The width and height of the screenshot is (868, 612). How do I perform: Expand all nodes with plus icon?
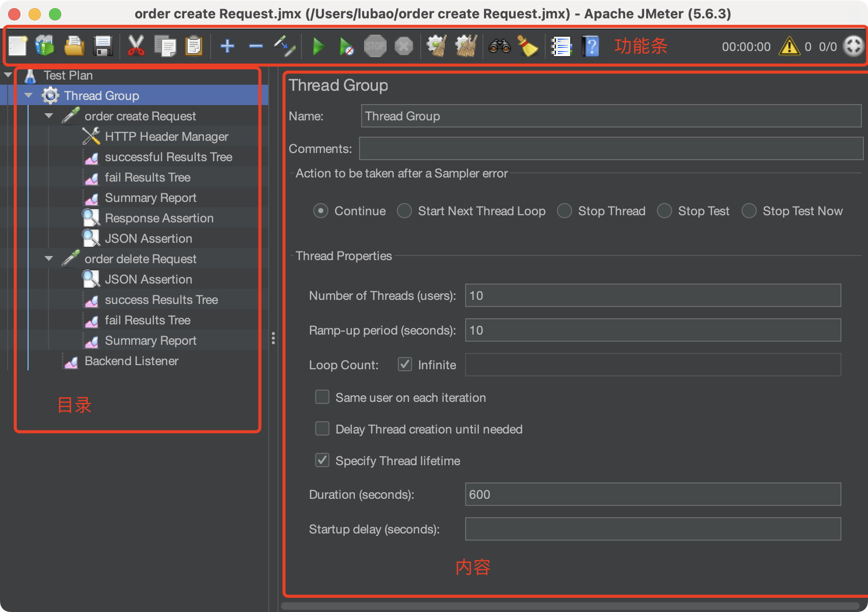[227, 46]
